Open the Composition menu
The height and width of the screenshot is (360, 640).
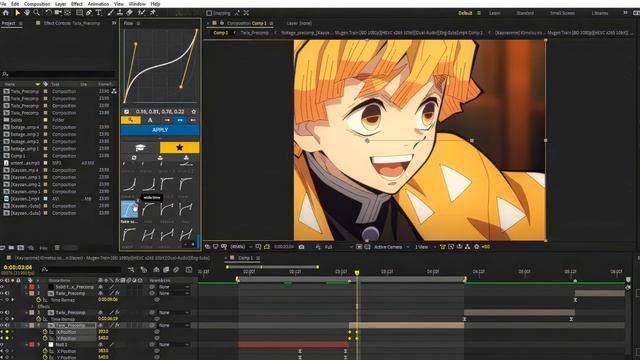click(37, 4)
